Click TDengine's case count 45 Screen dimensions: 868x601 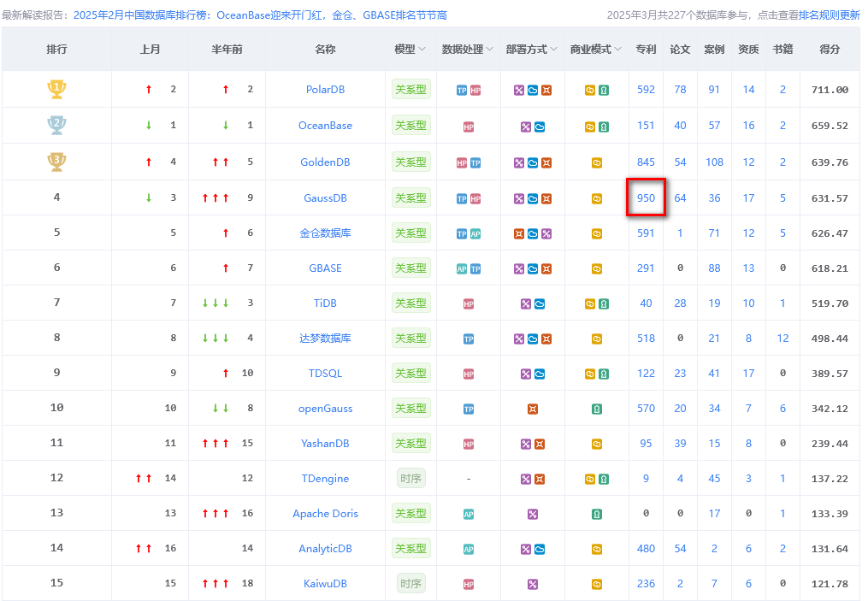coord(714,478)
